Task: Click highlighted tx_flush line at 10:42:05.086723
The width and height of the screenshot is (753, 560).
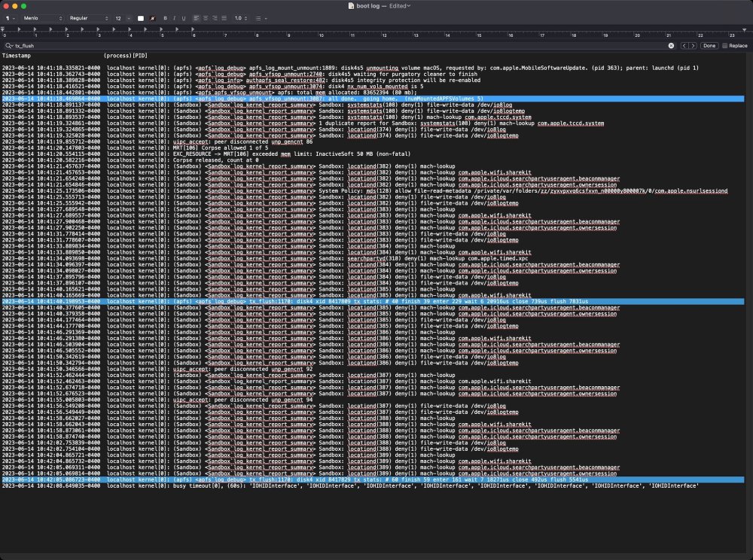Action: coord(373,479)
